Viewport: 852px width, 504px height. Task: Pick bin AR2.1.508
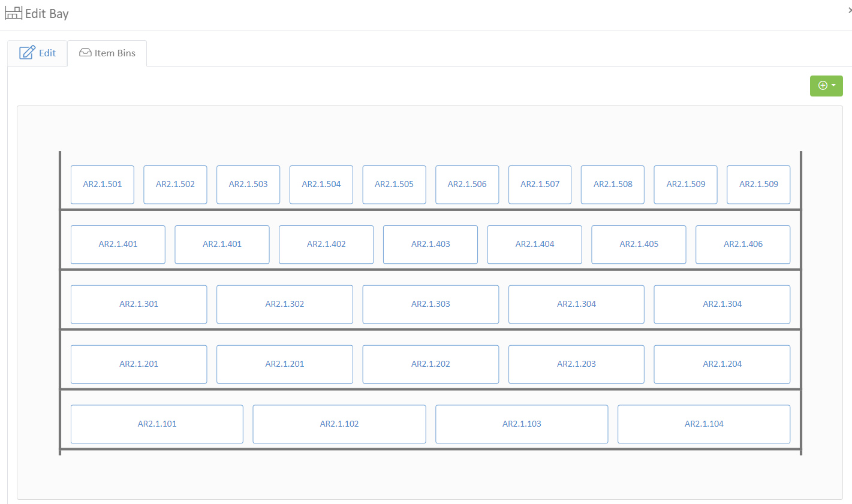(x=613, y=185)
